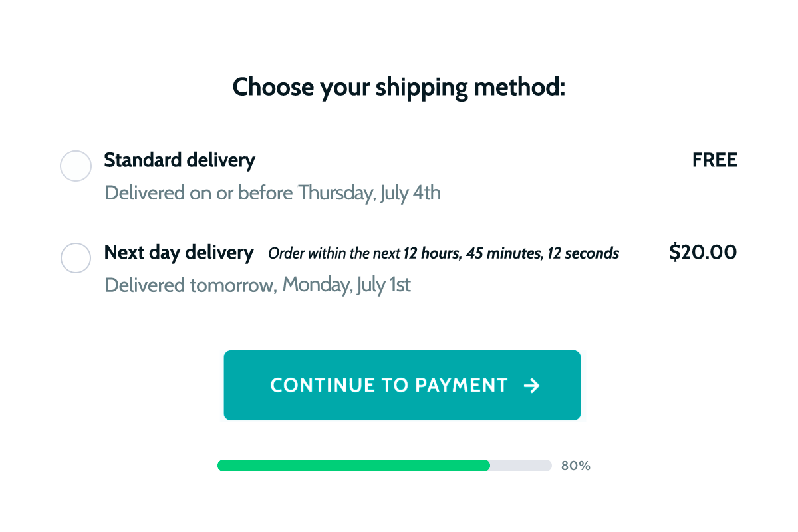Click the 'Choose your shipping method' heading
This screenshot has height=532, width=798.
pyautogui.click(x=399, y=87)
